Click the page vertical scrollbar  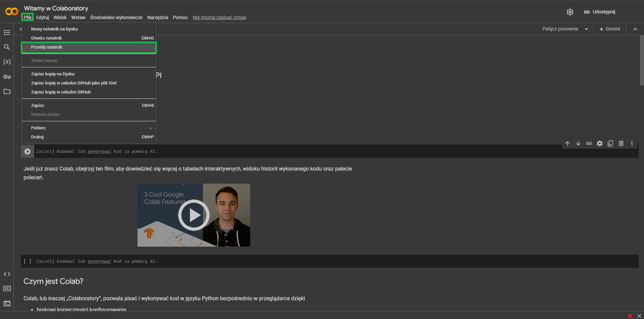coord(642,60)
